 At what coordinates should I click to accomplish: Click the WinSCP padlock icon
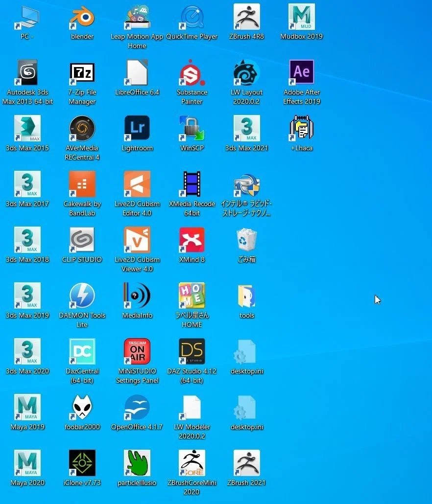[192, 129]
